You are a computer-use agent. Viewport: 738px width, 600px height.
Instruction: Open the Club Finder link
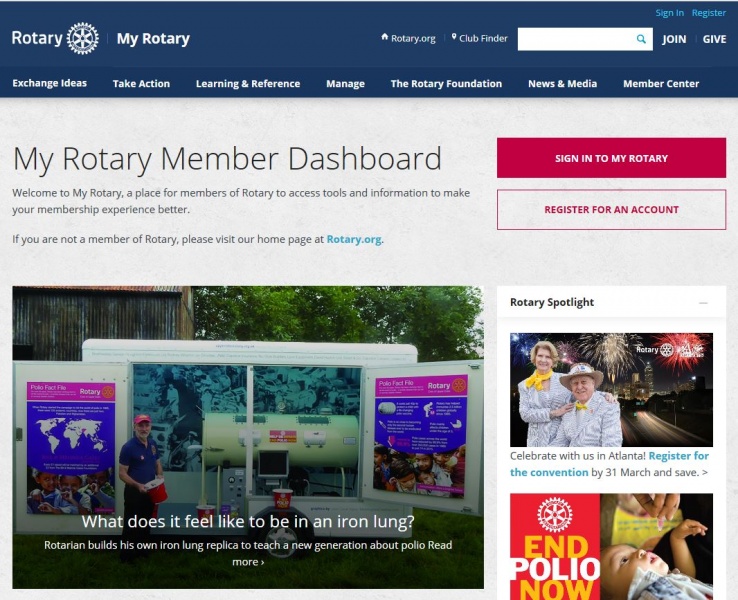pyautogui.click(x=483, y=38)
